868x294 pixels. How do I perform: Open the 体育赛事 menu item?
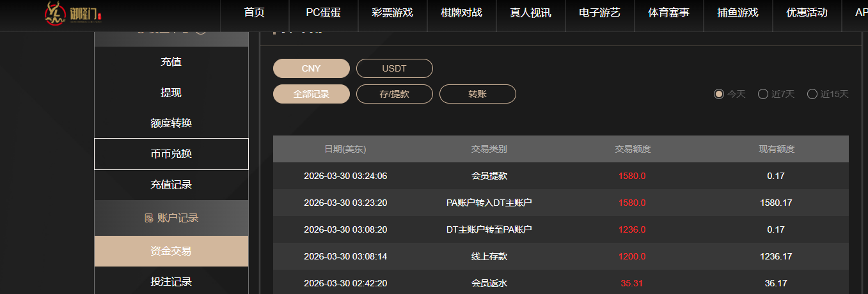669,12
